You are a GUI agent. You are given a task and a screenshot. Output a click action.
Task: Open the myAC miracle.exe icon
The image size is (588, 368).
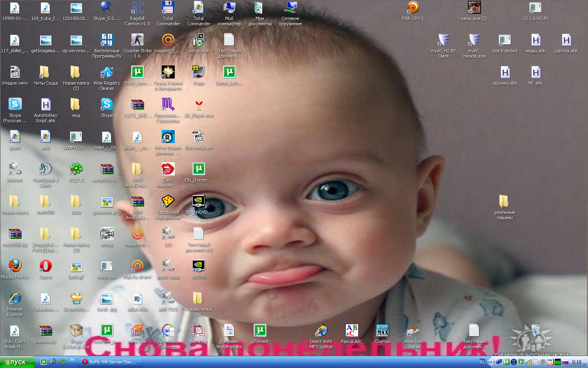(x=474, y=46)
